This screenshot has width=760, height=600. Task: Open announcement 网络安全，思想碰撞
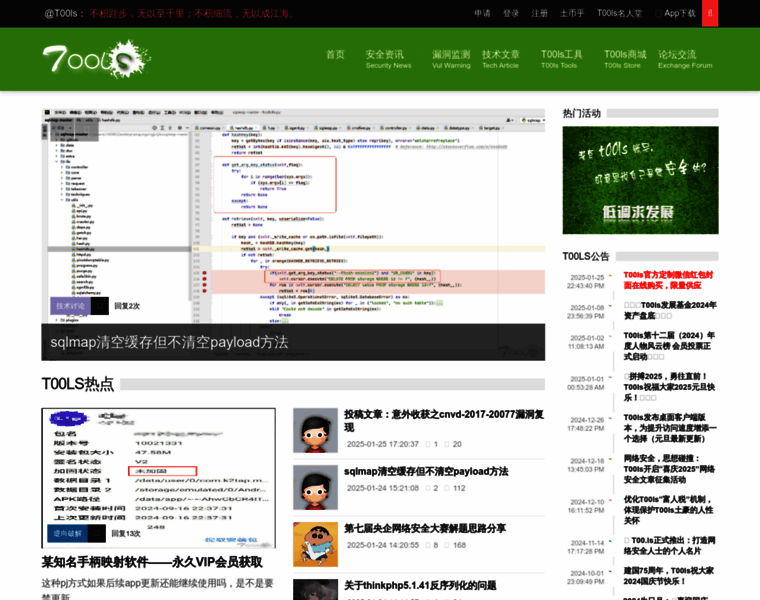(669, 469)
